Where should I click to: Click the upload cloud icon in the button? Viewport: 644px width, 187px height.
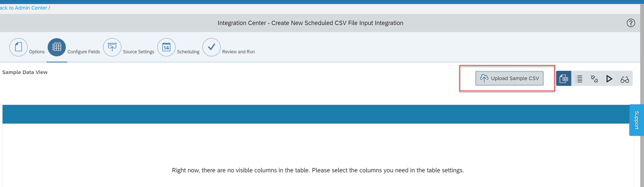484,78
